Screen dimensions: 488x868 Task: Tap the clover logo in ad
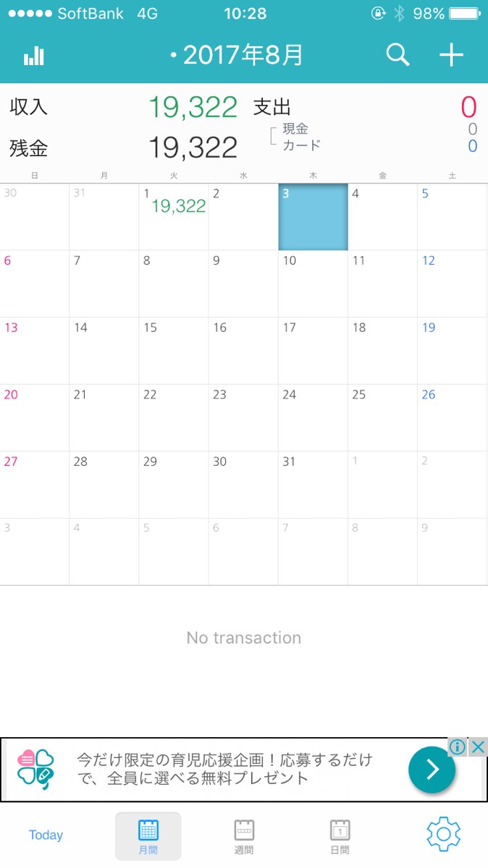click(35, 770)
